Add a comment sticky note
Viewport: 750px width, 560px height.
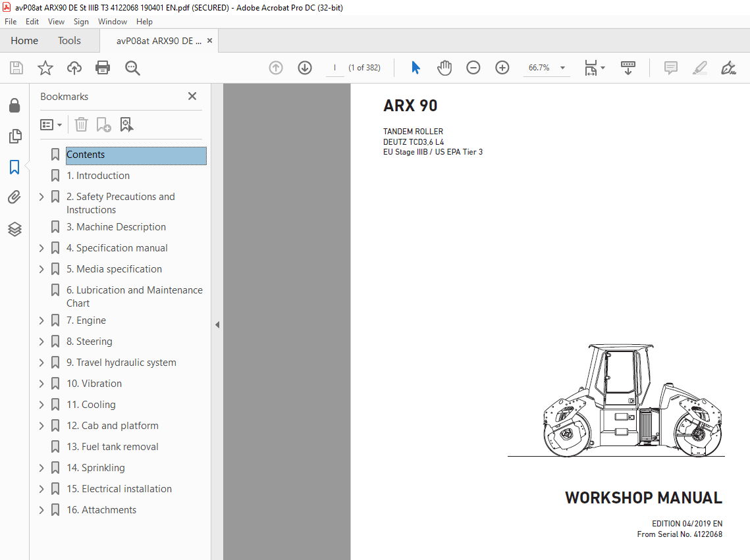coord(671,68)
